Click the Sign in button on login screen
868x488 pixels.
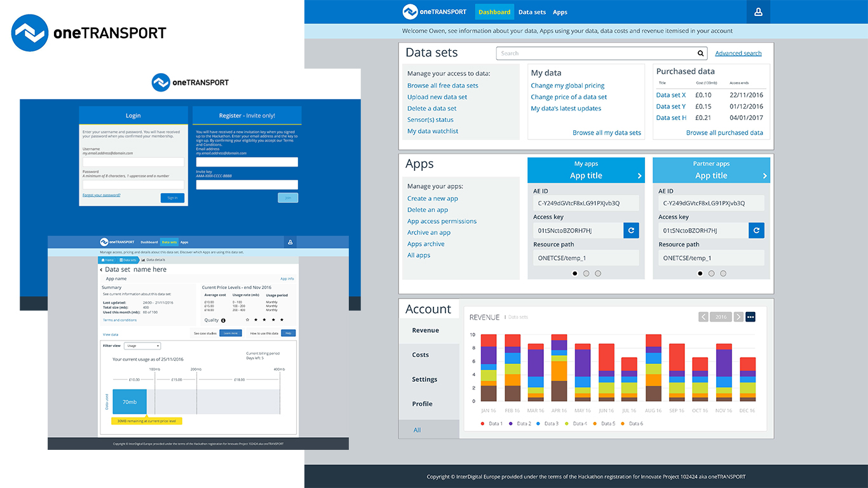(172, 198)
